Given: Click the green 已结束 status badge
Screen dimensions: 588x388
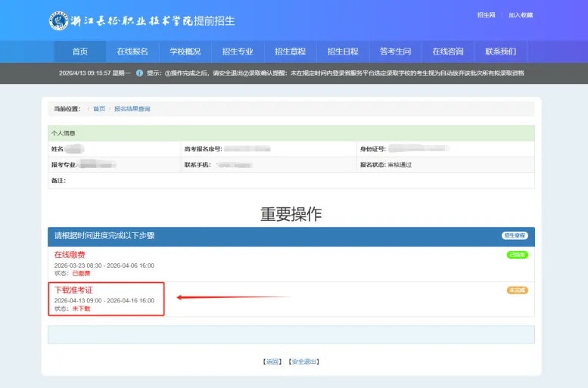Looking at the screenshot, I should pyautogui.click(x=517, y=255).
